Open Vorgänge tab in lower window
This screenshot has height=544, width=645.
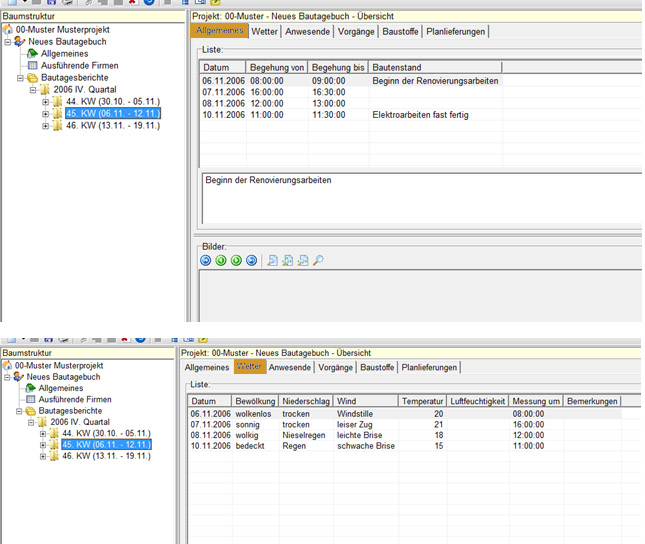point(336,367)
